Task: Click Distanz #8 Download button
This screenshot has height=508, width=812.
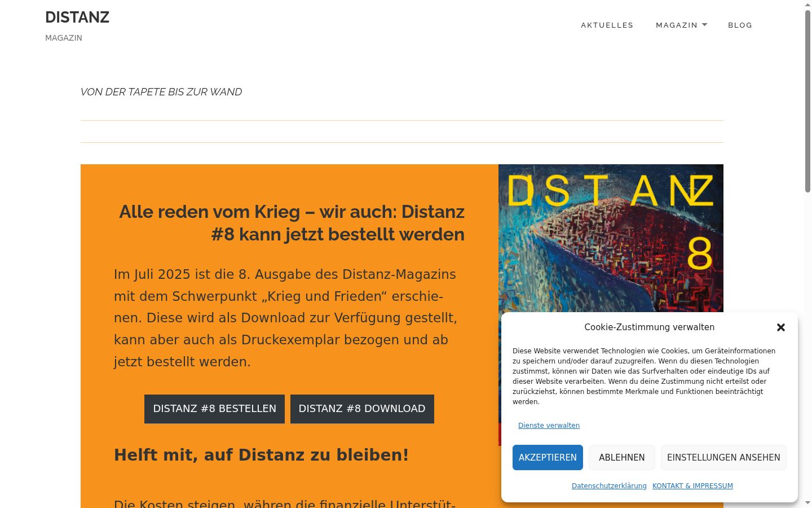Action: pos(362,409)
